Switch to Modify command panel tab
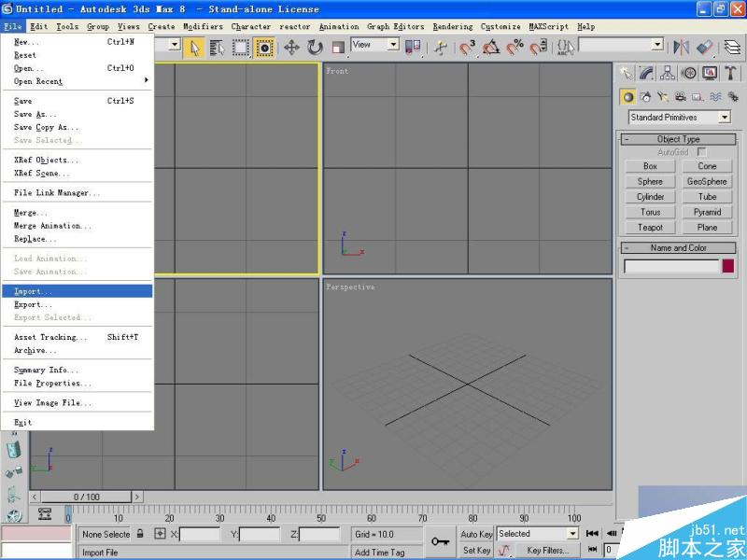This screenshot has height=560, width=747. pyautogui.click(x=646, y=73)
